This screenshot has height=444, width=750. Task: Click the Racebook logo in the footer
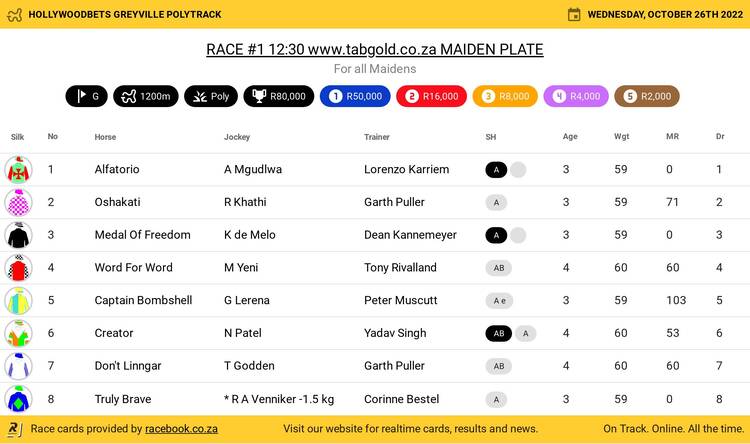pos(14,429)
